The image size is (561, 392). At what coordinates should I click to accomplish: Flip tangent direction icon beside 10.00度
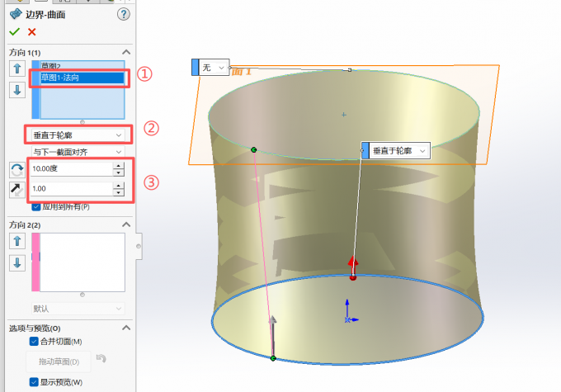point(17,170)
